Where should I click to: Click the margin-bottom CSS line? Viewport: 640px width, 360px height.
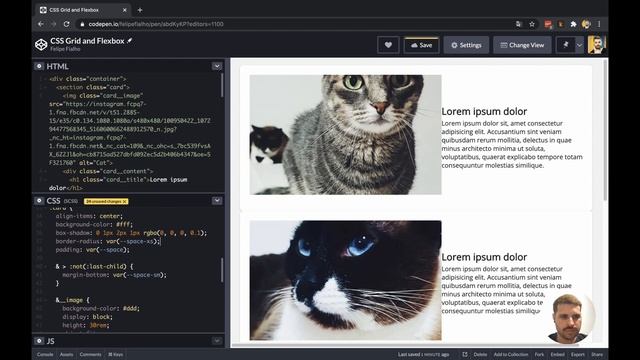click(x=114, y=275)
